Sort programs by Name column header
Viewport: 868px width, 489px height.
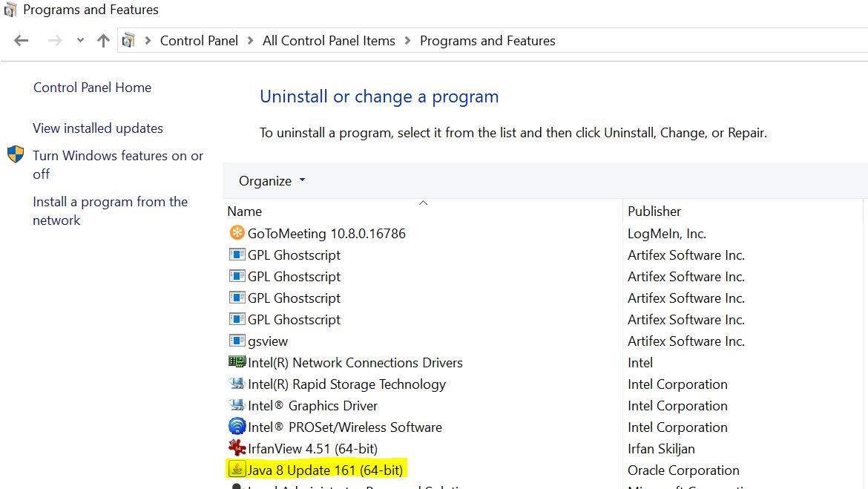click(x=245, y=211)
